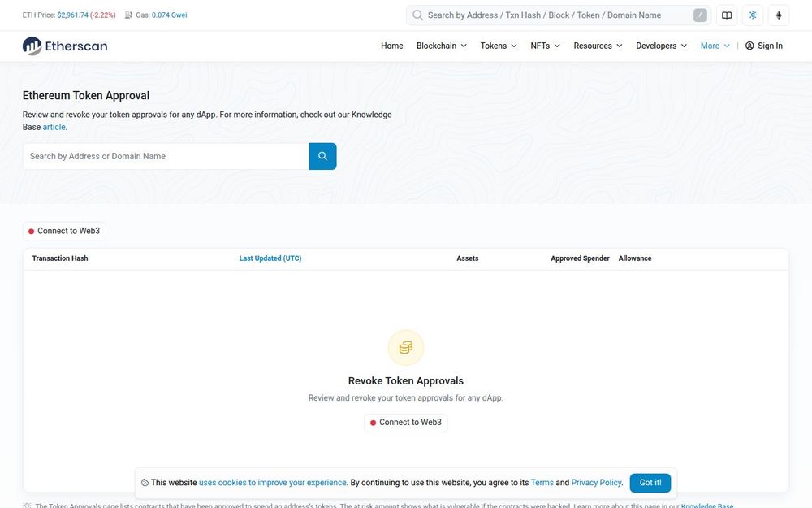Click the cookie icon in the notice banner
812x508 pixels.
click(145, 483)
